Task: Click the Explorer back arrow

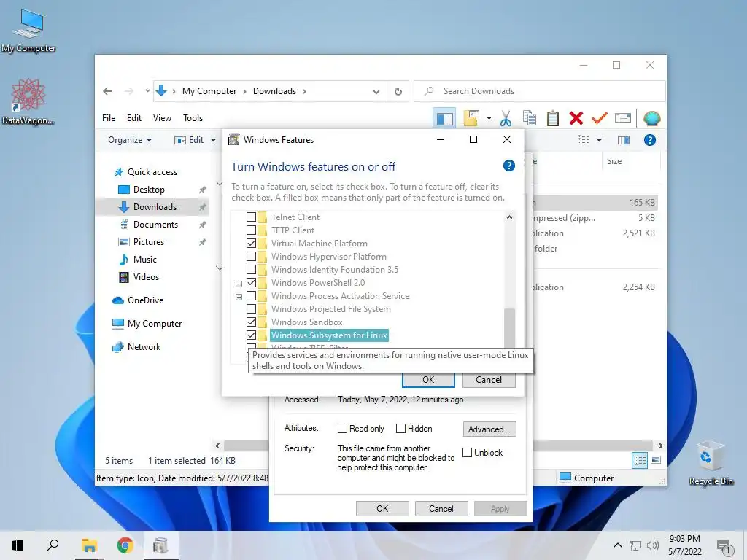Action: pos(107,91)
